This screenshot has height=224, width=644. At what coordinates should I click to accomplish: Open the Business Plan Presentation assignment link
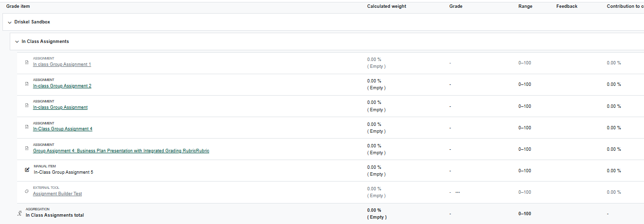coord(121,151)
